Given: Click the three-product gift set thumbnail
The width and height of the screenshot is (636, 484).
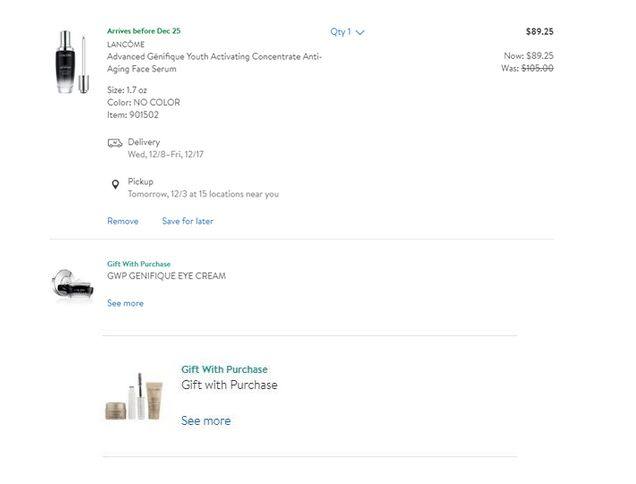Looking at the screenshot, I should (x=133, y=395).
